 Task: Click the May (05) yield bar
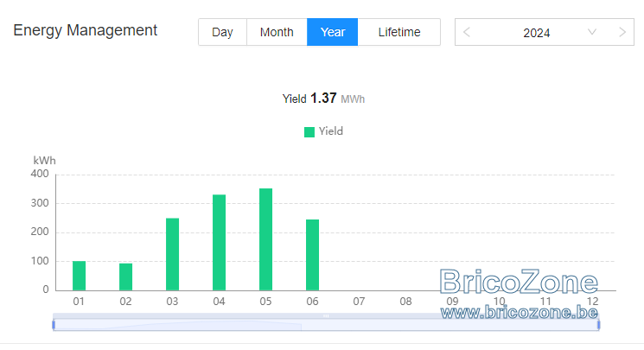tap(265, 239)
